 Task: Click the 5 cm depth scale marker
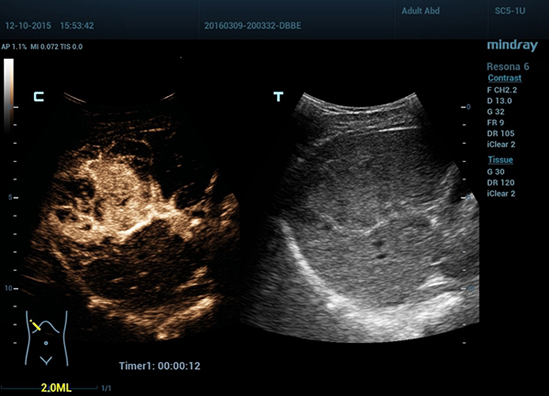click(x=10, y=197)
